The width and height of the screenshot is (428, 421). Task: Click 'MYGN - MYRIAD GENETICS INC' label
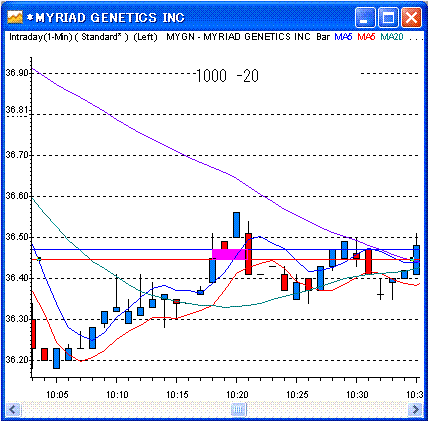238,37
